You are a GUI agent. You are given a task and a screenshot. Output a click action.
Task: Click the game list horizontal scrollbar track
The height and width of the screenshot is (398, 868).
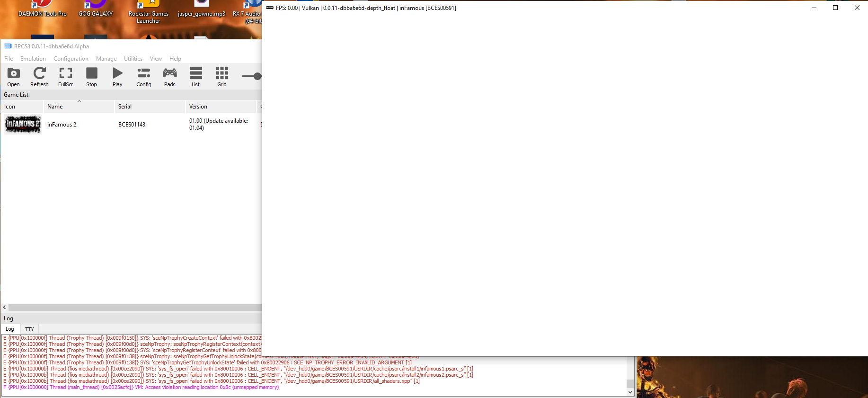tap(135, 307)
